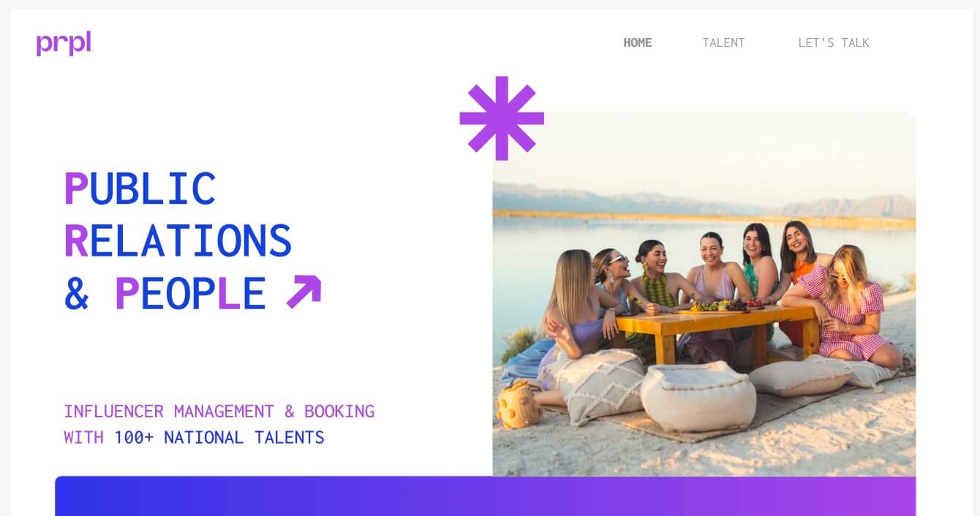Image resolution: width=980 pixels, height=516 pixels.
Task: Click the purple asterisk icon
Action: (x=502, y=118)
